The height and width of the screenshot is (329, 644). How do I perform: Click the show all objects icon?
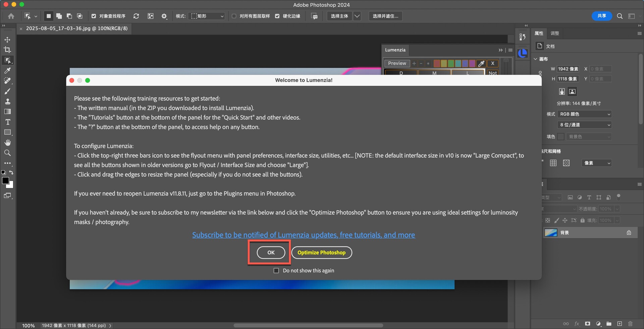(x=151, y=16)
